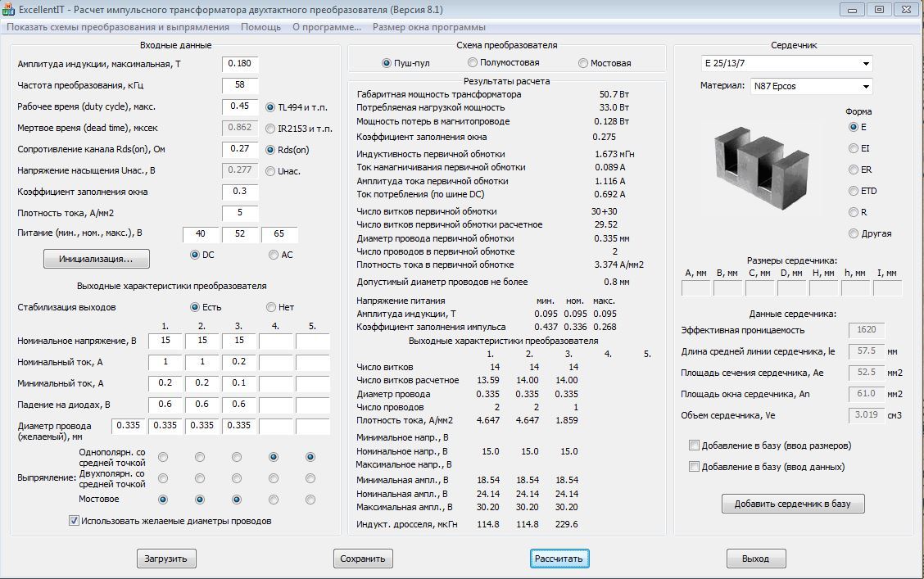The width and height of the screenshot is (924, 579).
Task: Click primary turns value 30+30
Action: tap(605, 211)
